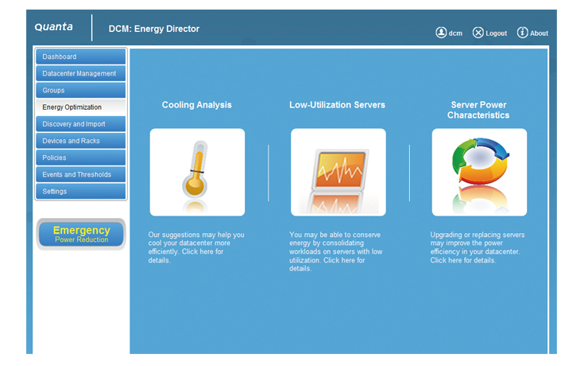This screenshot has width=588, height=366.
Task: Click the upgrading or replacing servers description
Action: click(x=478, y=247)
